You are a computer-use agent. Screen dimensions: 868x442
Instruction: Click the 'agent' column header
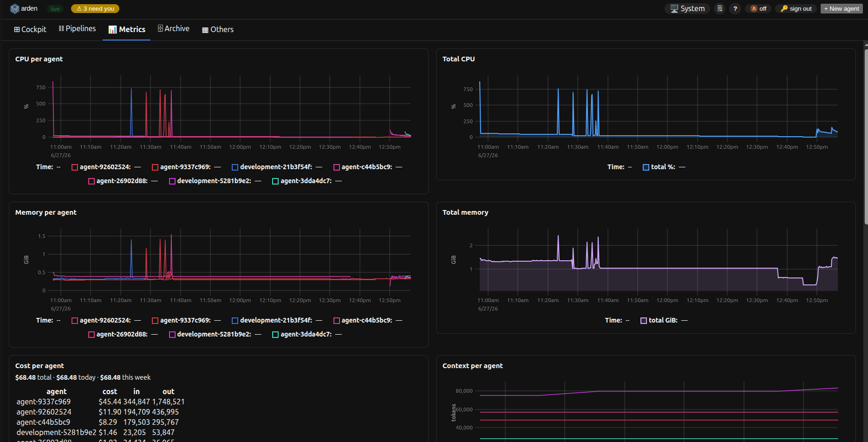[x=57, y=391]
